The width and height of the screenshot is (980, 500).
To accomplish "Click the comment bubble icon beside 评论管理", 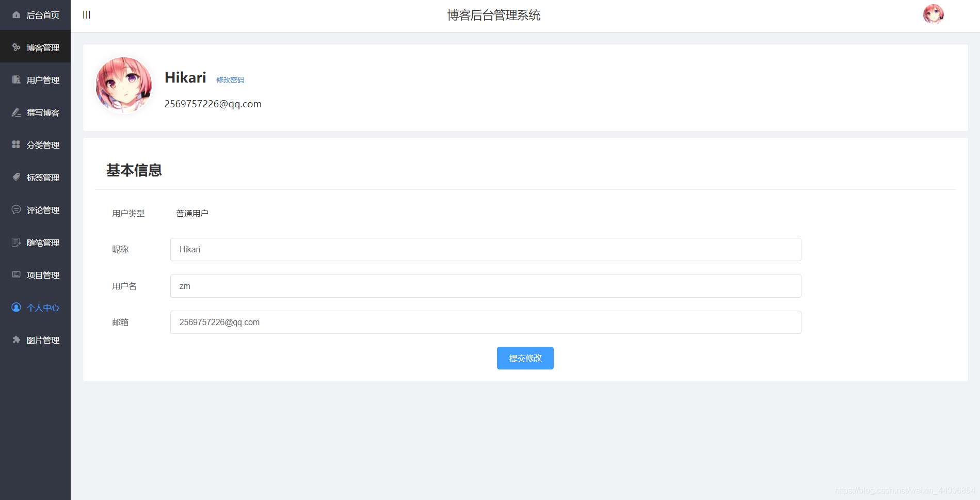I will [16, 209].
